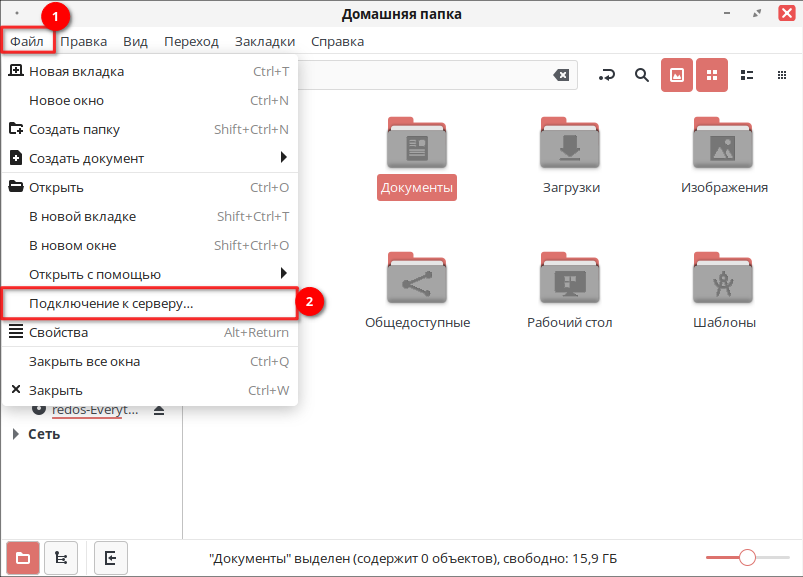This screenshot has width=803, height=577.
Task: Choose Новая вкладка from the menu
Action: click(150, 71)
